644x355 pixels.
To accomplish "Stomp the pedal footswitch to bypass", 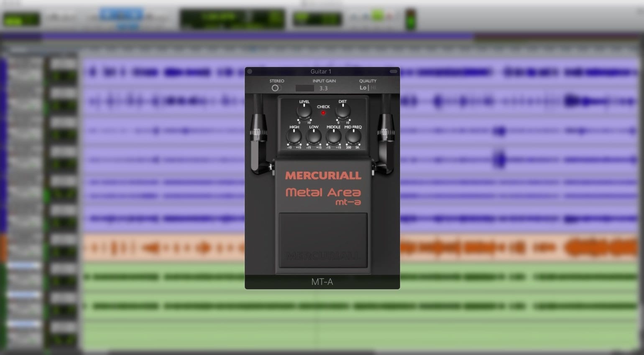I will [x=323, y=240].
